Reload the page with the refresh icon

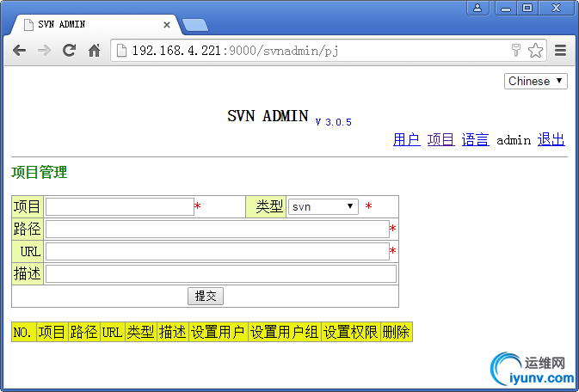[69, 50]
